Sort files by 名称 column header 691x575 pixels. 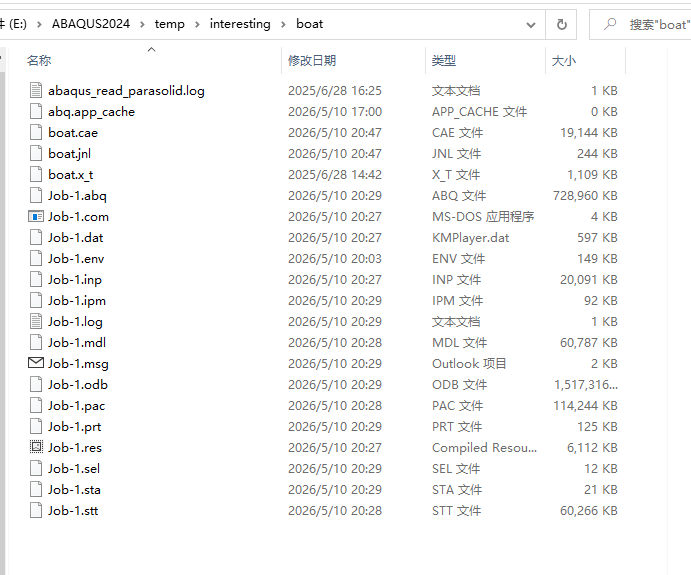(39, 60)
